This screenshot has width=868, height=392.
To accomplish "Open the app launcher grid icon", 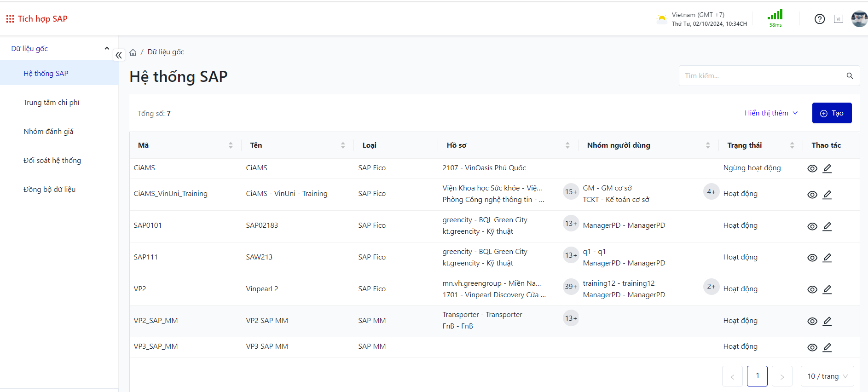I will [10, 19].
